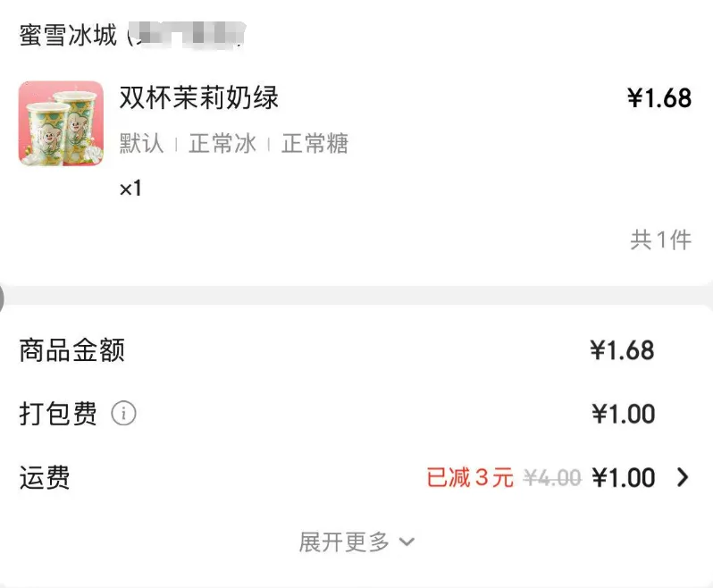Click the 打包费 amount ¥1.00
This screenshot has width=713, height=588.
point(624,414)
